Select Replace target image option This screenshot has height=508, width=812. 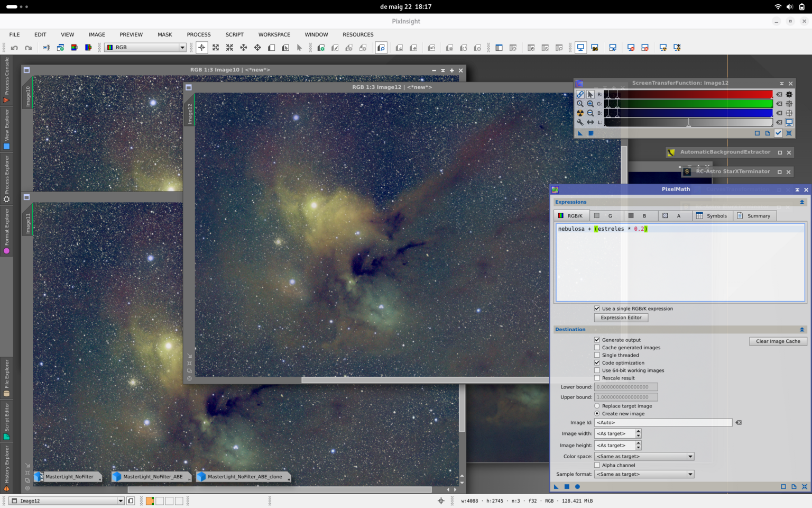pyautogui.click(x=597, y=406)
